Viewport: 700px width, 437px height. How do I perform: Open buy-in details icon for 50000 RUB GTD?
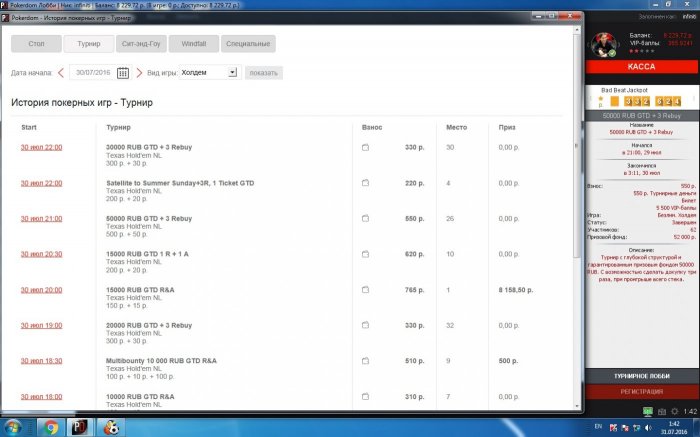click(x=365, y=218)
